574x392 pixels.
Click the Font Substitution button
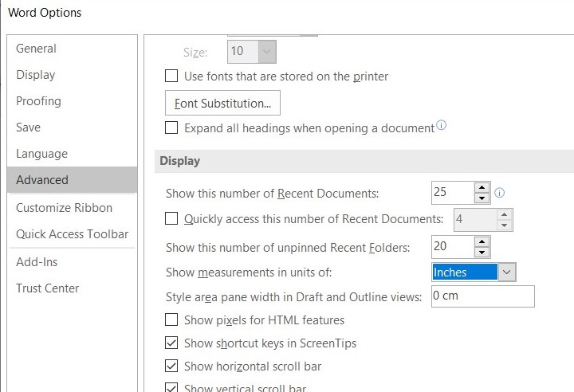(x=222, y=103)
